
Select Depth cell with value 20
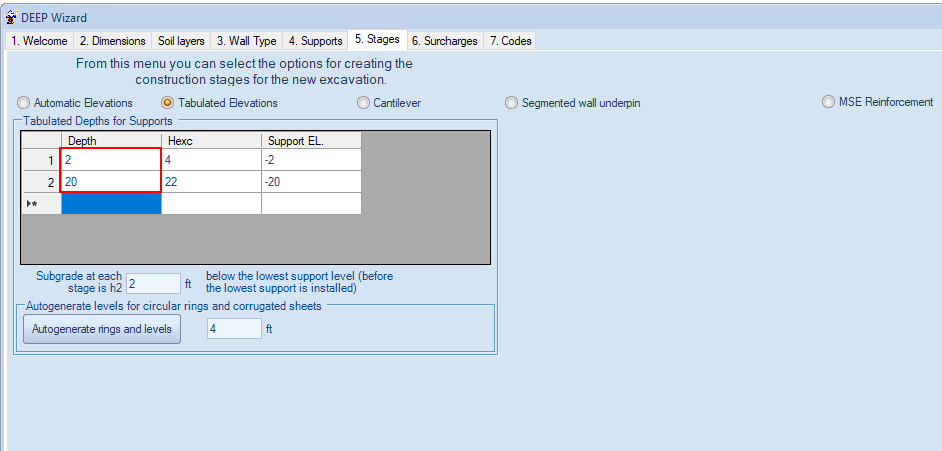(x=111, y=182)
